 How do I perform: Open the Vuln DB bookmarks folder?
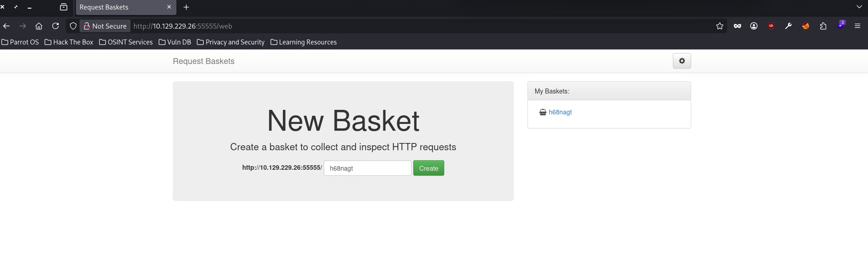click(175, 42)
